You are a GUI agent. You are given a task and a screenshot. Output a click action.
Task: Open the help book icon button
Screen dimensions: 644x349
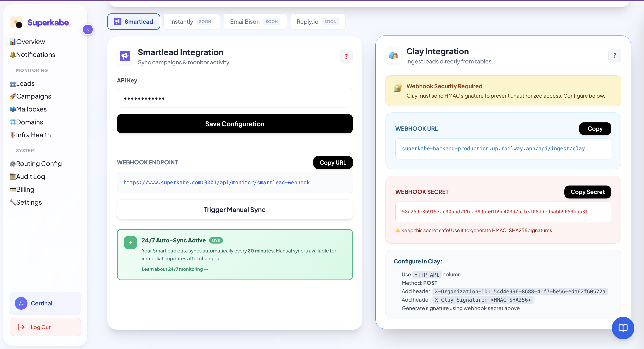[623, 328]
